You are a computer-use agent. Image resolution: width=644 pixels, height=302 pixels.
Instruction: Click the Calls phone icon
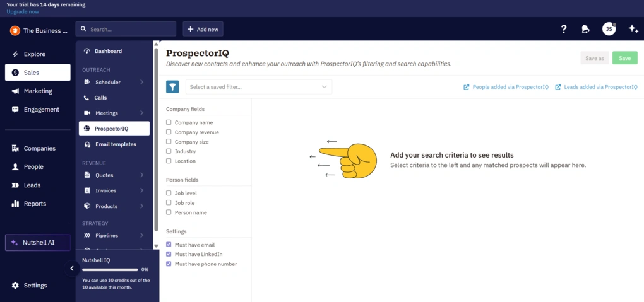(86, 98)
